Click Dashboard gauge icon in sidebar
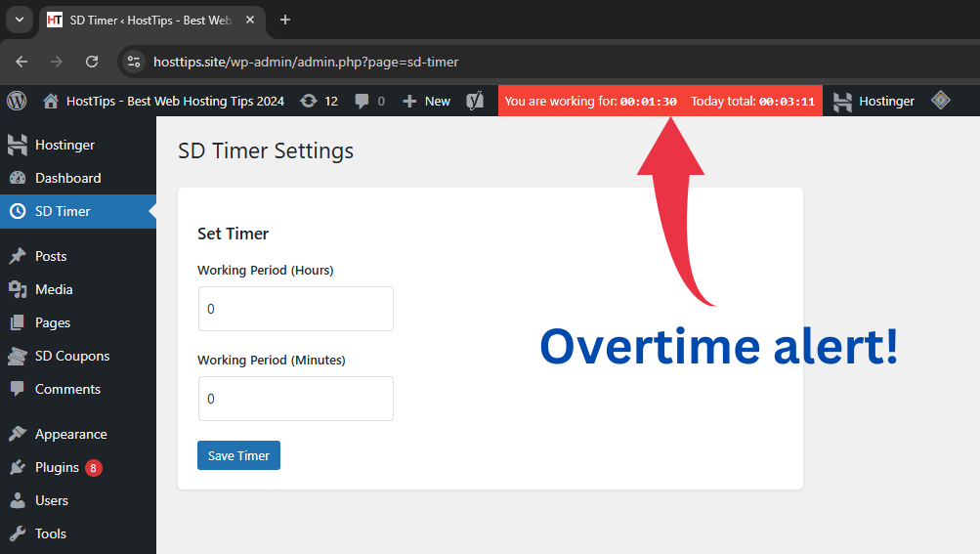 (x=18, y=178)
